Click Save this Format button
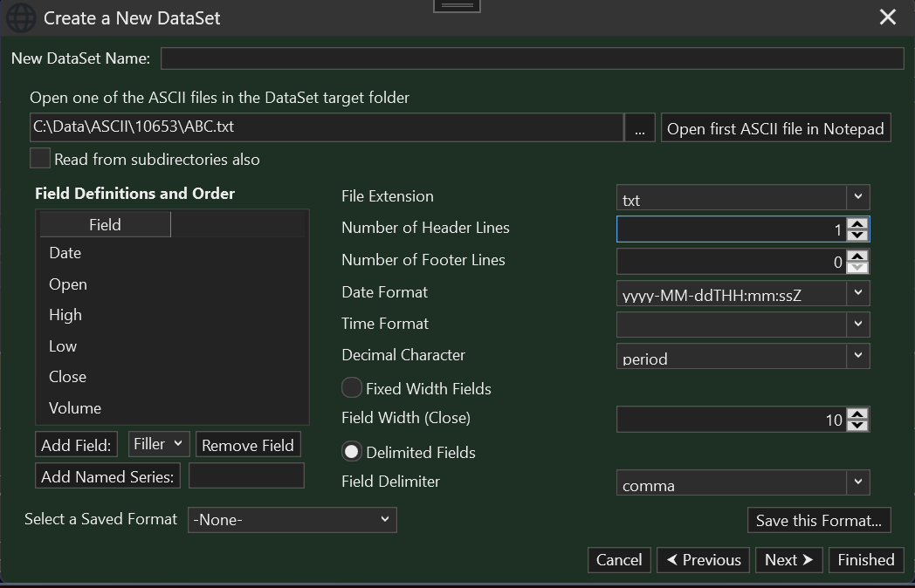Screen dimensions: 915x588 [818, 521]
